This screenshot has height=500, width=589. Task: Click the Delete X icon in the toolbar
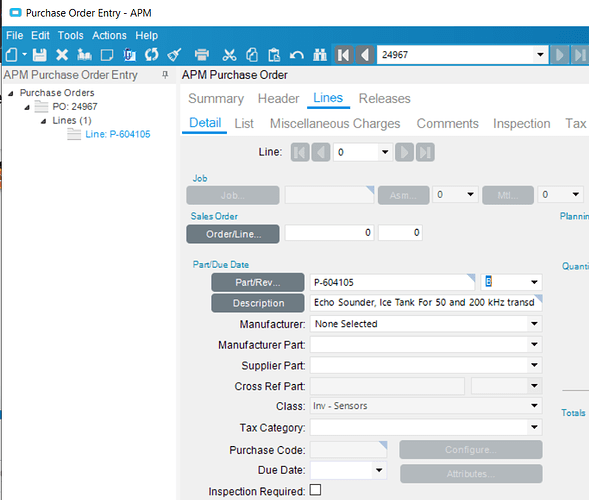pyautogui.click(x=62, y=55)
